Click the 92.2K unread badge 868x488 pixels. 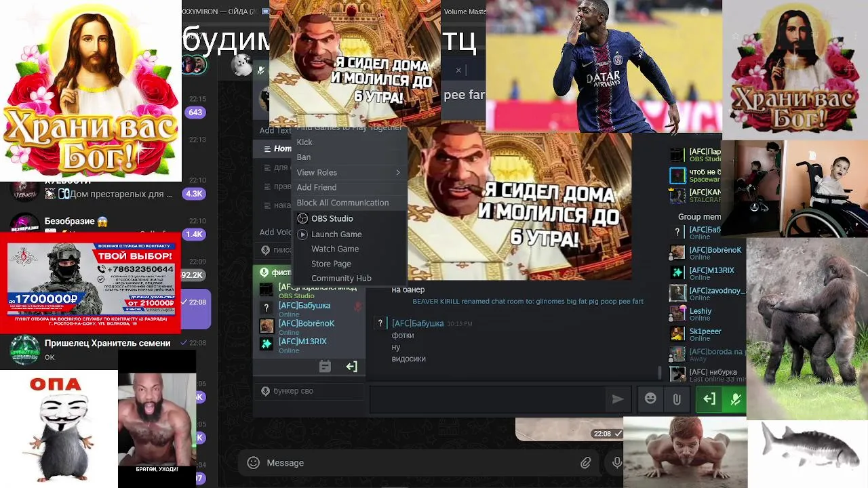[x=193, y=275]
